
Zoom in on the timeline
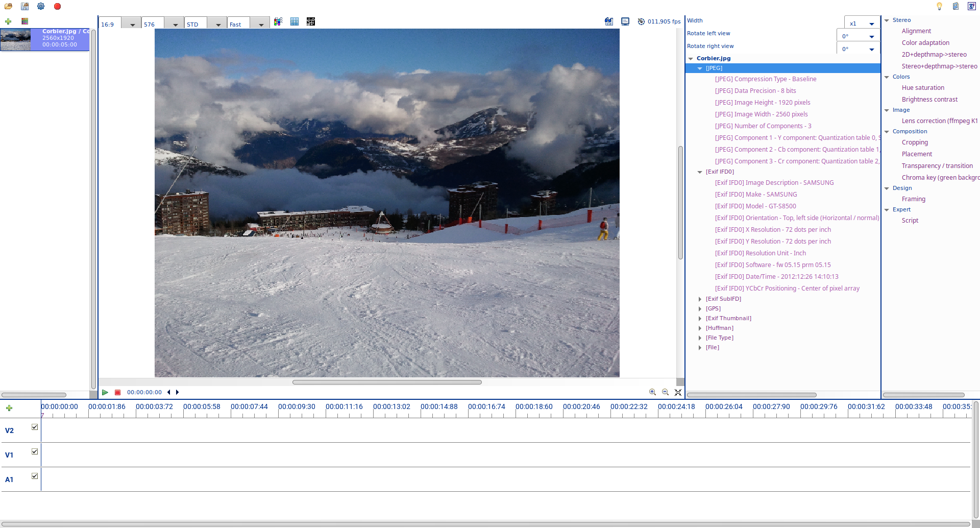pyautogui.click(x=652, y=392)
